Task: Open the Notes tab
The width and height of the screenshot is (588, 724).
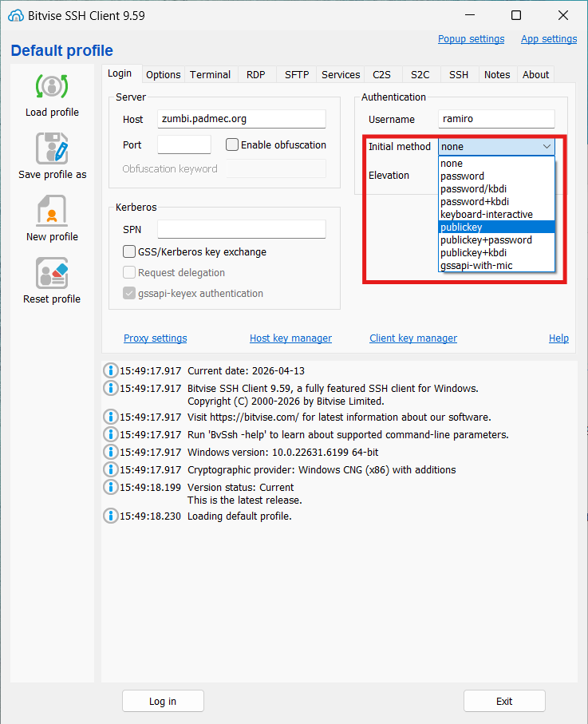Action: [497, 75]
